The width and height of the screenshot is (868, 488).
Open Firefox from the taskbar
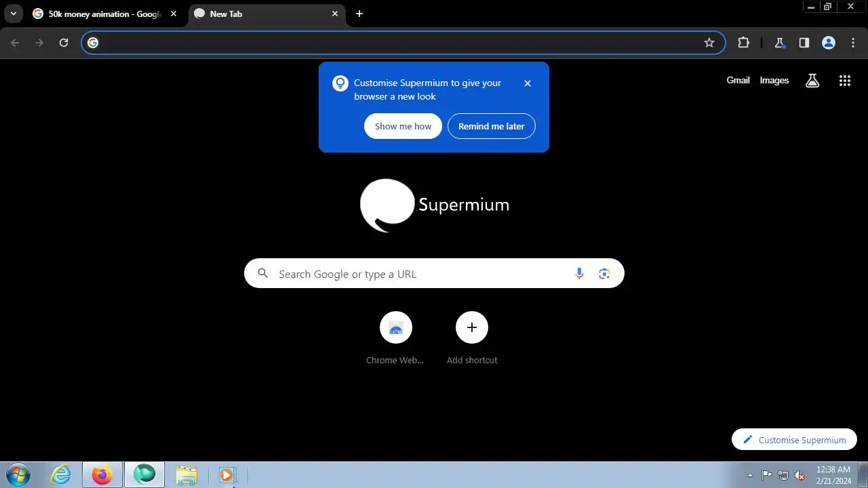(x=102, y=475)
